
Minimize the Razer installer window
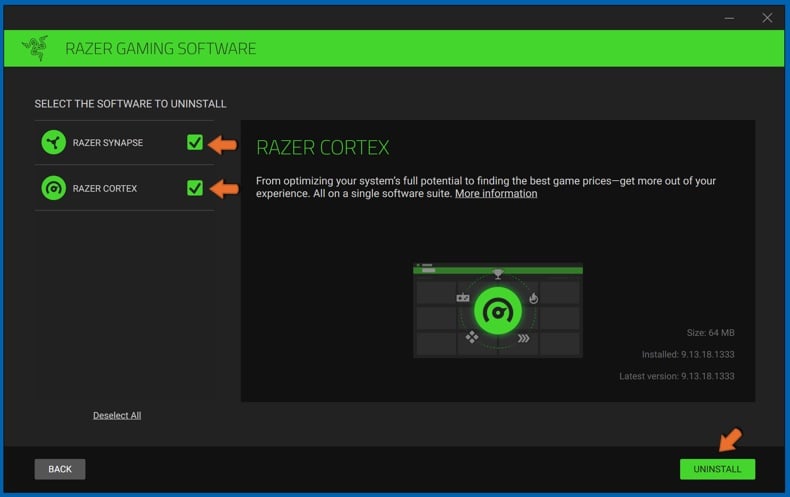click(x=729, y=18)
